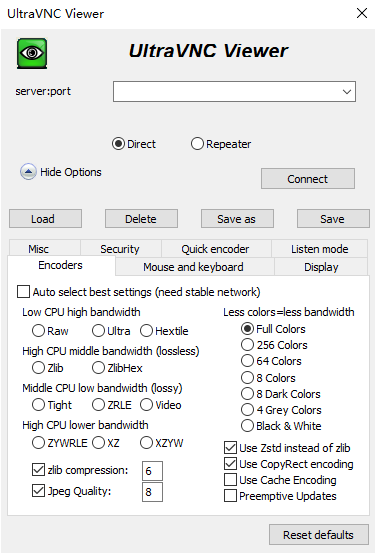
Task: Click the Connect button
Action: point(308,179)
